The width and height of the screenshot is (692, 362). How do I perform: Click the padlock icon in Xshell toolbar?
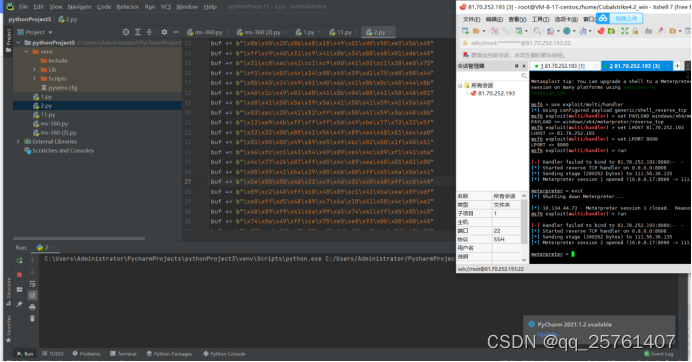pyautogui.click(x=635, y=31)
